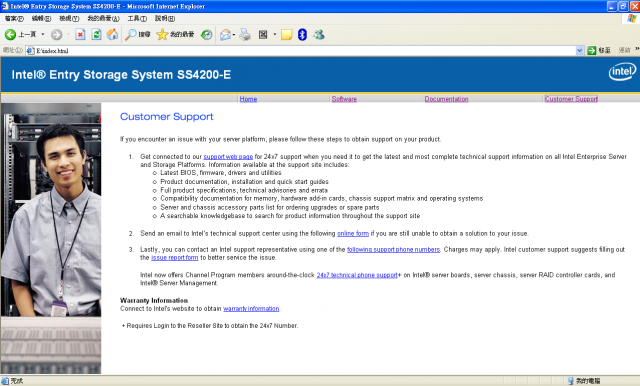The width and height of the screenshot is (640, 386).
Task: Click the Bluetooth toolbar icon
Action: [302, 35]
